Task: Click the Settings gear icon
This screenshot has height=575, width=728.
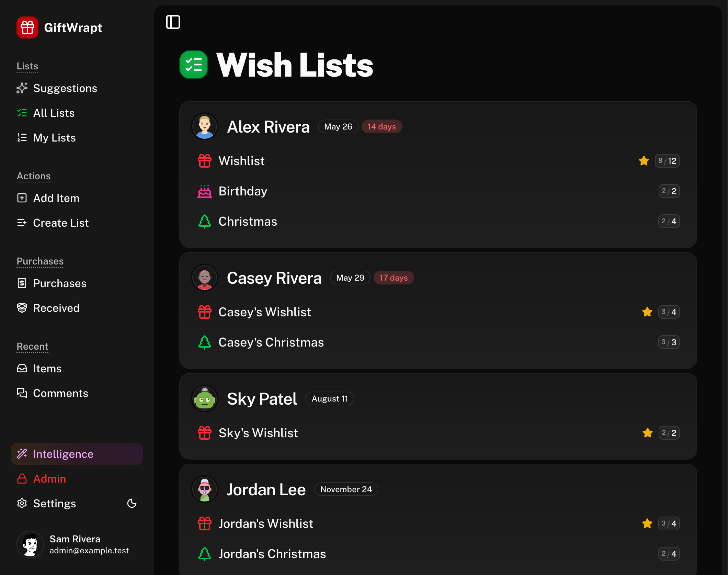Action: [22, 504]
